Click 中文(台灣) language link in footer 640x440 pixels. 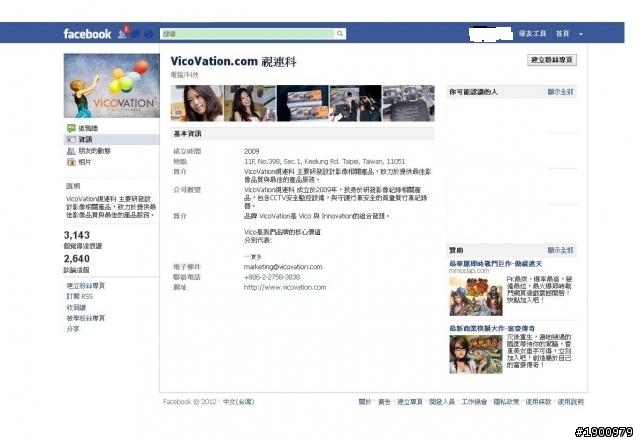tap(238, 402)
